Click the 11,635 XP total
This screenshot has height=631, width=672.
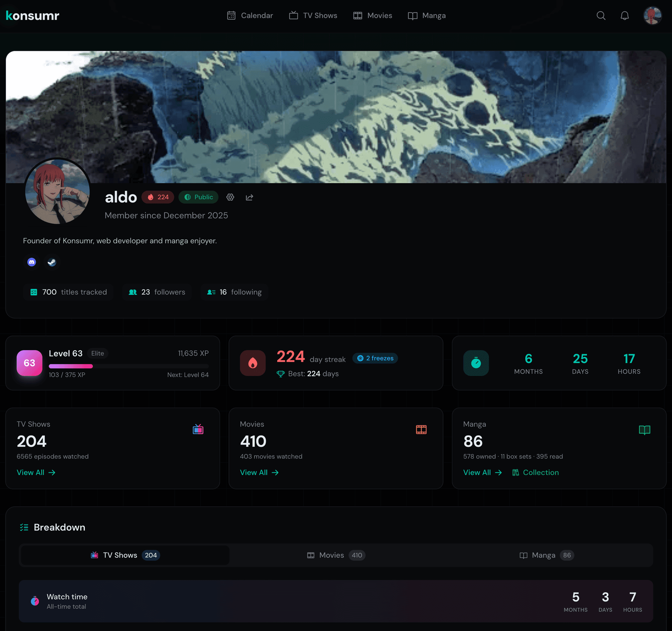(193, 353)
